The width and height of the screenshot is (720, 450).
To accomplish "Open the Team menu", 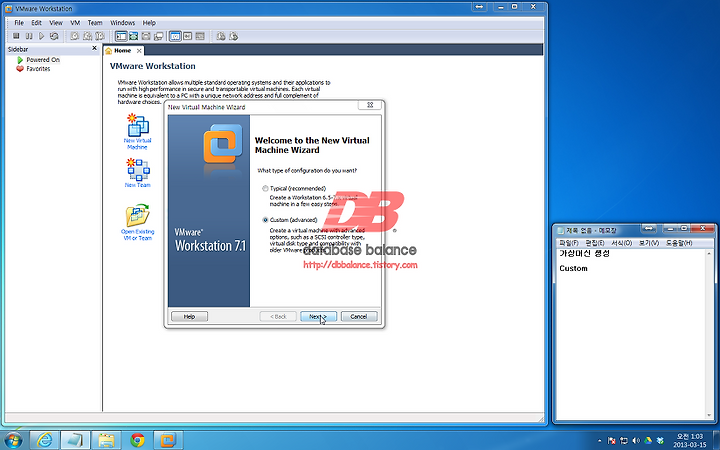I will (x=95, y=22).
